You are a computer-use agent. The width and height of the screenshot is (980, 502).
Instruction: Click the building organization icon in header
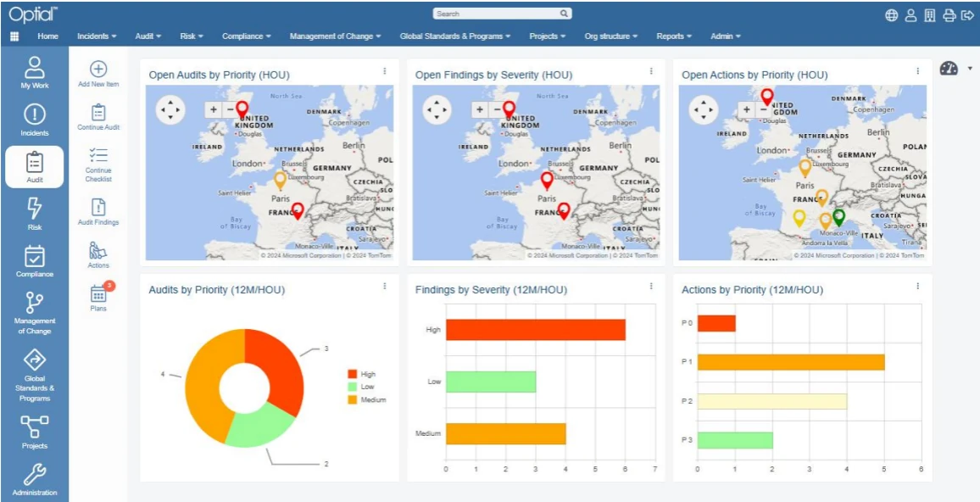point(930,15)
